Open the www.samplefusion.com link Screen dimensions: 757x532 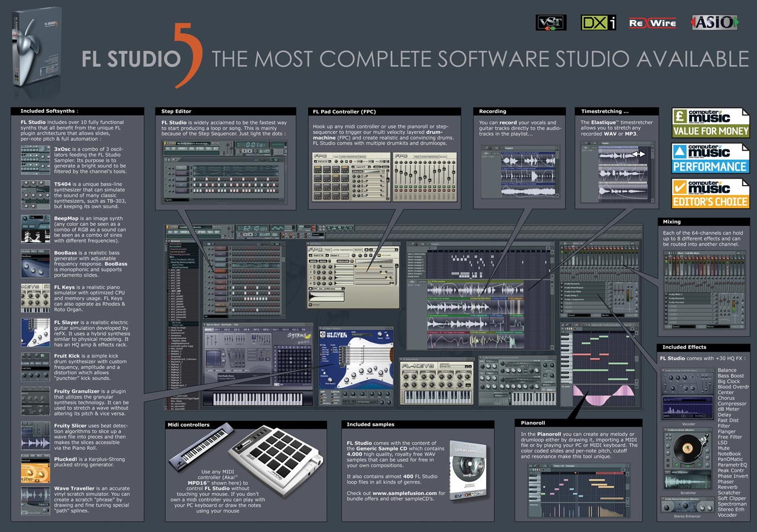coord(405,493)
